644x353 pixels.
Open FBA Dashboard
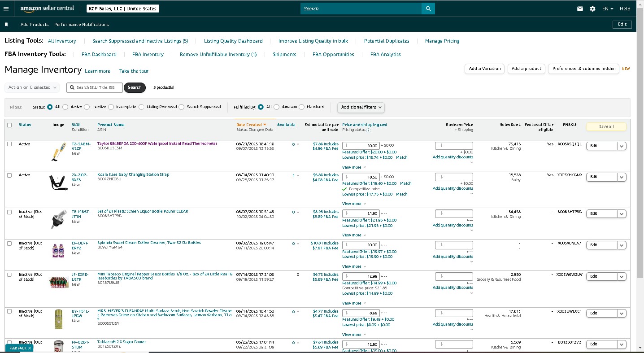pos(99,54)
